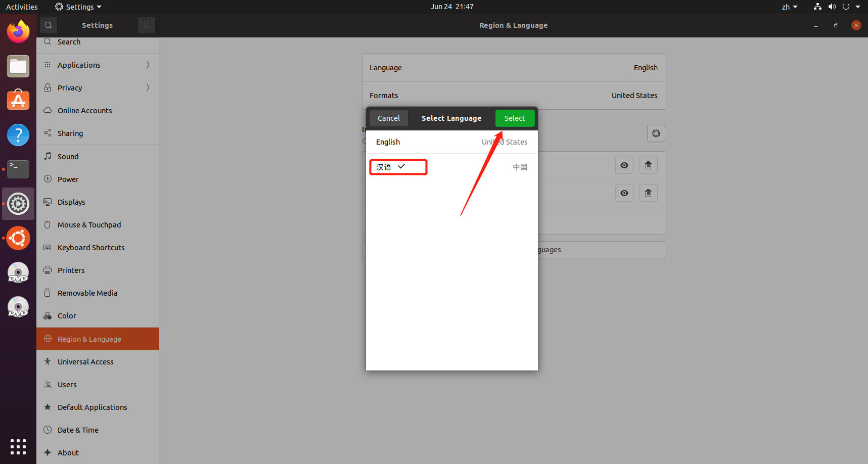Click the system volume icon in top bar
This screenshot has height=464, width=868.
pos(832,7)
